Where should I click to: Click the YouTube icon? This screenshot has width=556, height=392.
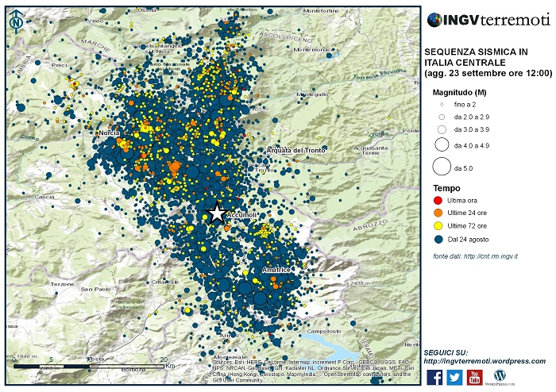pos(474,377)
